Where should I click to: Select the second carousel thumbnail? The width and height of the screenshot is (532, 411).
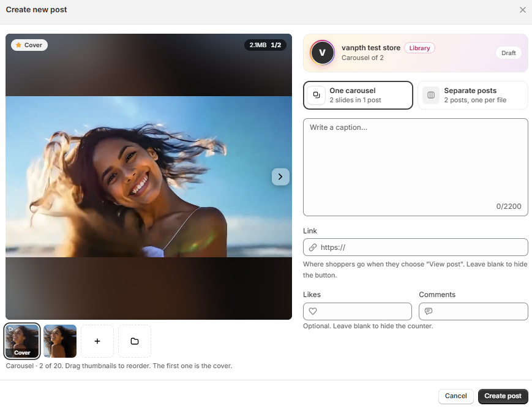[60, 341]
